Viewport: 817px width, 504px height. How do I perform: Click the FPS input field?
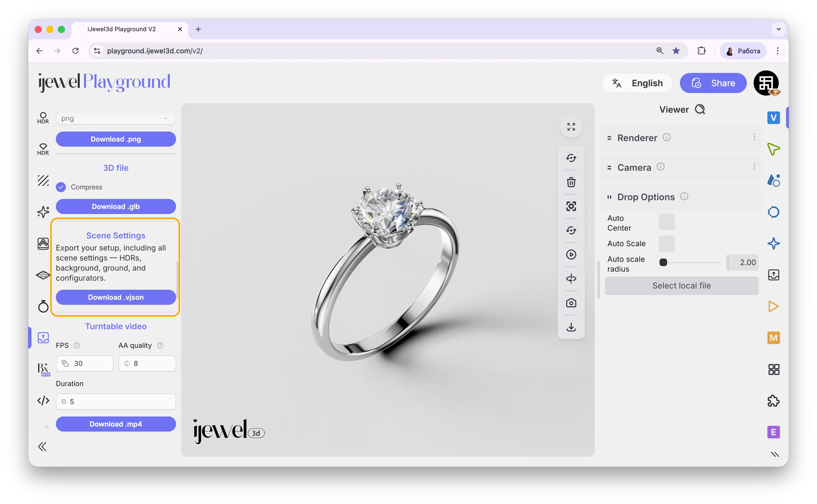click(x=84, y=363)
